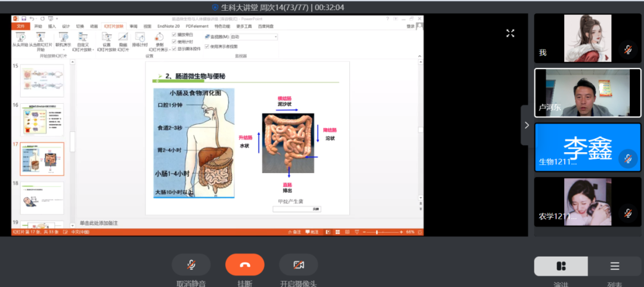
Task: Click the zoom slider in PowerPoint status bar
Action: click(x=377, y=232)
